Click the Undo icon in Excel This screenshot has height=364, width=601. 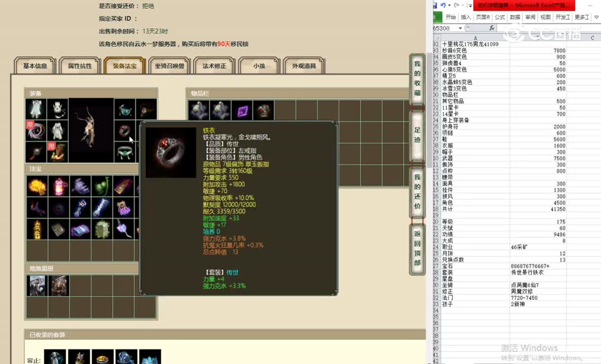[444, 6]
